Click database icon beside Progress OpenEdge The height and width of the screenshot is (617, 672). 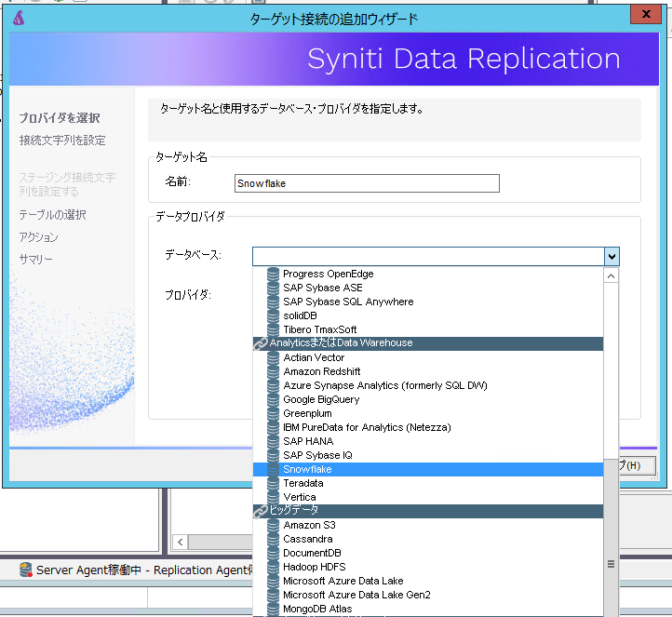tap(273, 275)
